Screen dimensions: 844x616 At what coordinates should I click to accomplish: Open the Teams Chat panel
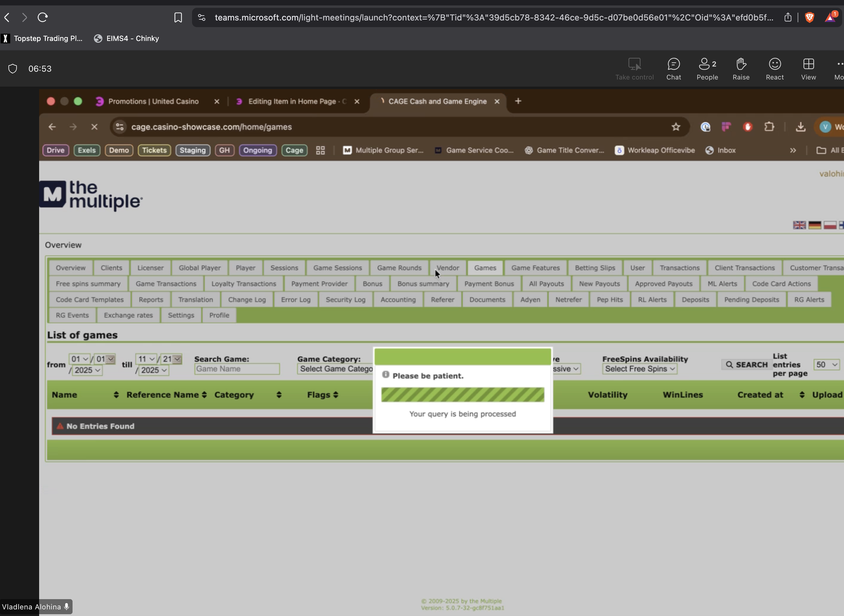(673, 69)
